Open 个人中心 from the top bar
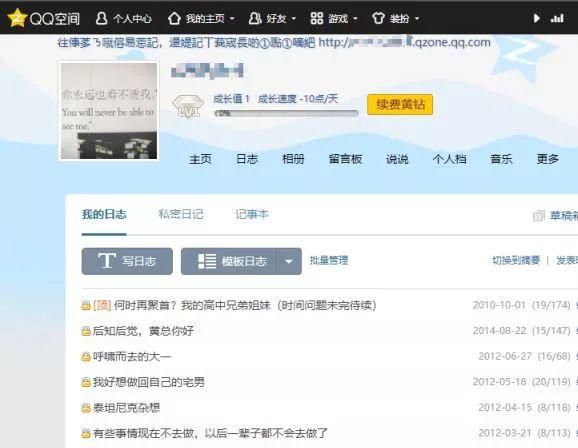Viewport: 578px width, 448px height. 123,18
